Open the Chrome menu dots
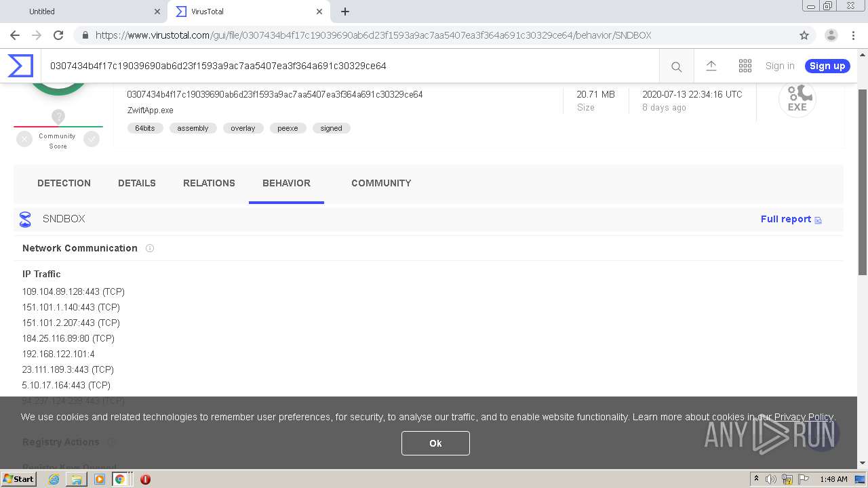 (x=854, y=35)
